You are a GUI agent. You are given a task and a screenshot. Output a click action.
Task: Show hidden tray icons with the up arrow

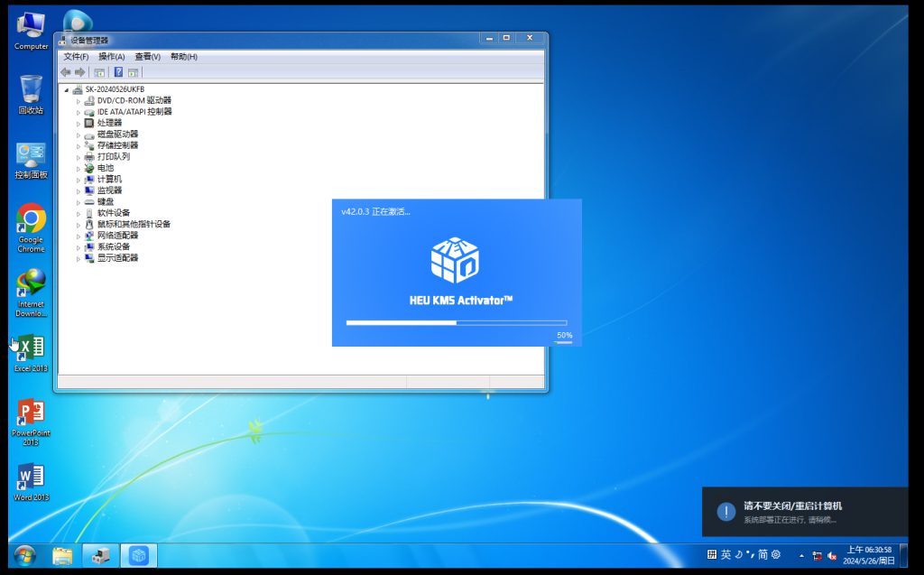click(x=801, y=555)
